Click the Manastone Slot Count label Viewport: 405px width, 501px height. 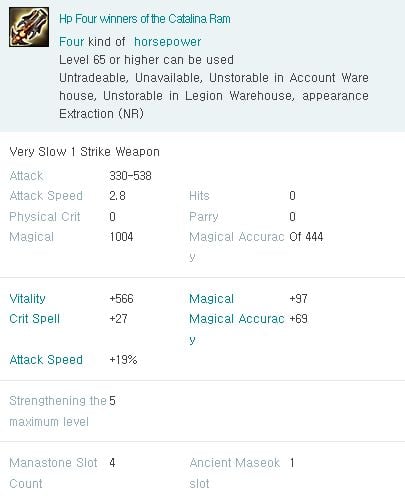click(53, 473)
